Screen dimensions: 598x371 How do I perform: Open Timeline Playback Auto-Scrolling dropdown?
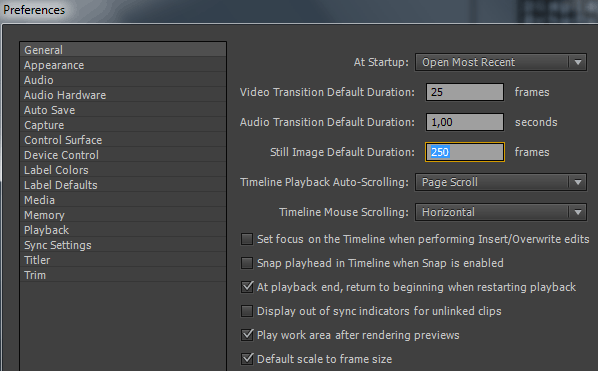click(x=501, y=182)
